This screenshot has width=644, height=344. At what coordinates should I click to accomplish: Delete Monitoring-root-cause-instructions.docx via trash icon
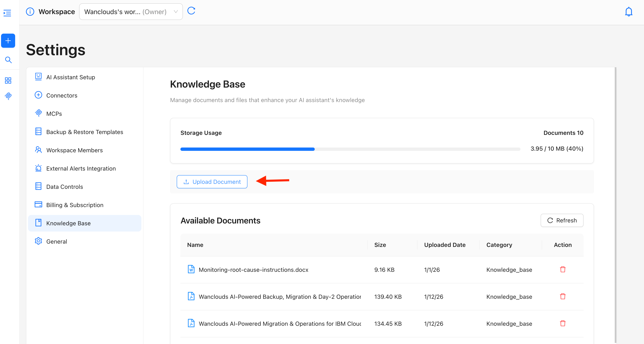pos(562,269)
